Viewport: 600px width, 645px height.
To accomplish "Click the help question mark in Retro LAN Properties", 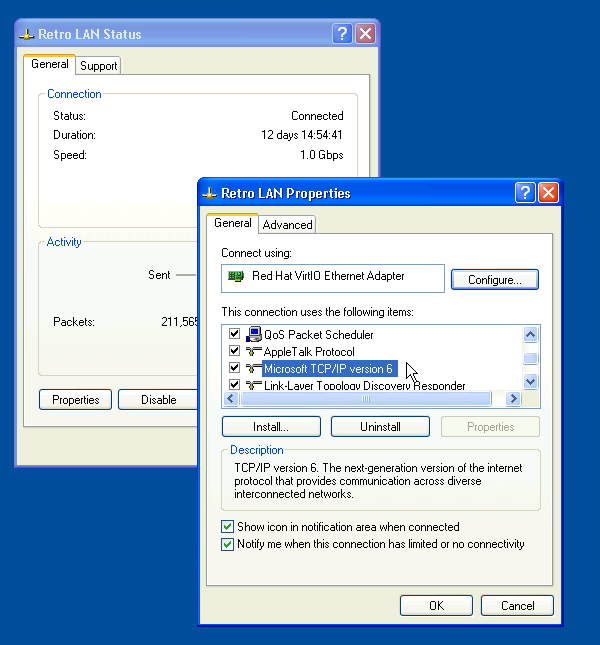I will (525, 193).
